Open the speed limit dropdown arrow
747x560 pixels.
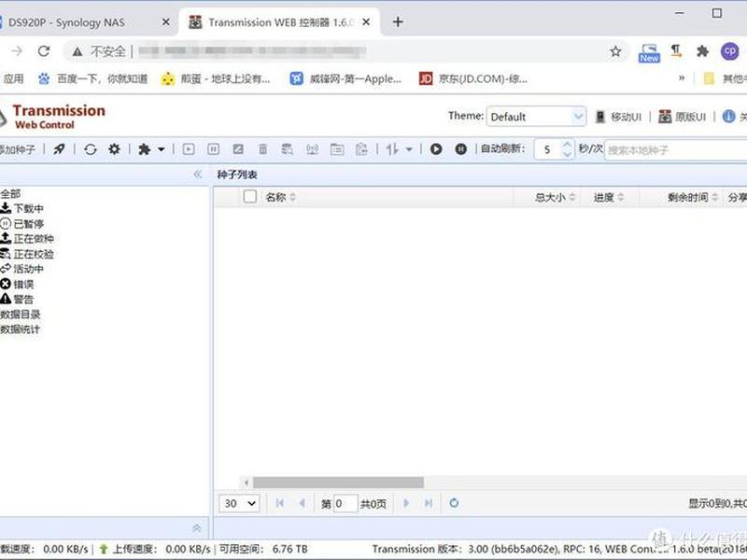tap(409, 149)
